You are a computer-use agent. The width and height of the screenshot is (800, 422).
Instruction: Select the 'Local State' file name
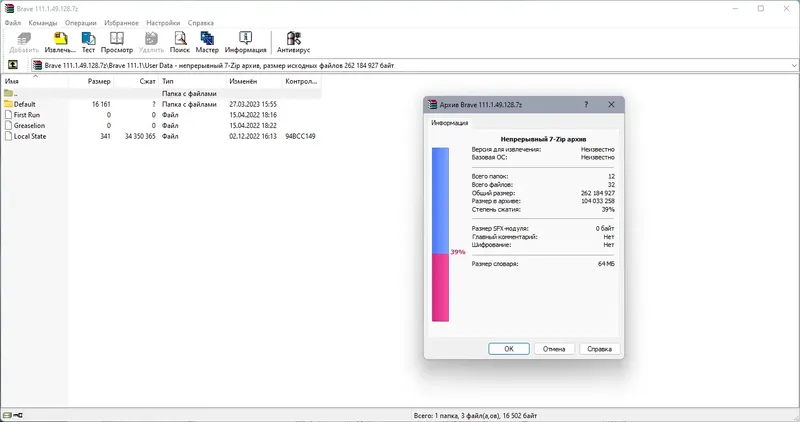30,136
